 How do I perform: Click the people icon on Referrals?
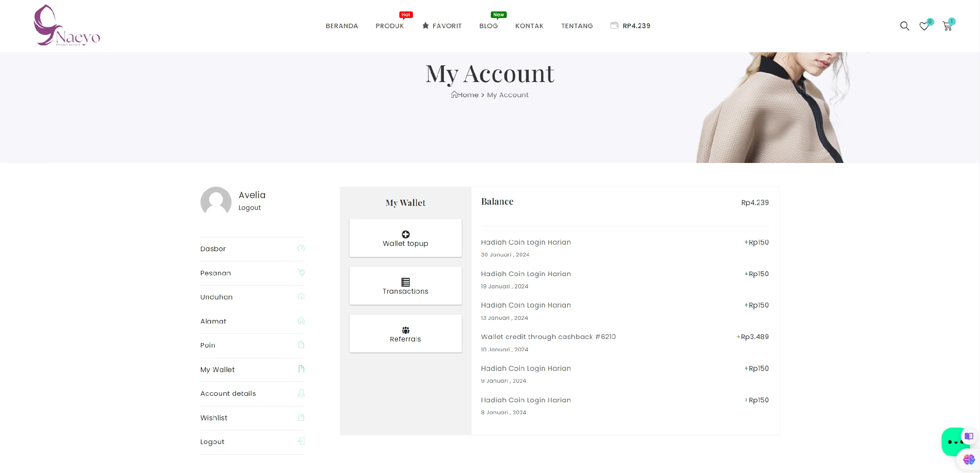405,330
